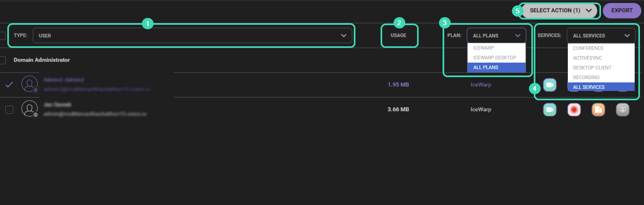Click the red recording icon in the 3.66 MB row

pos(574,110)
